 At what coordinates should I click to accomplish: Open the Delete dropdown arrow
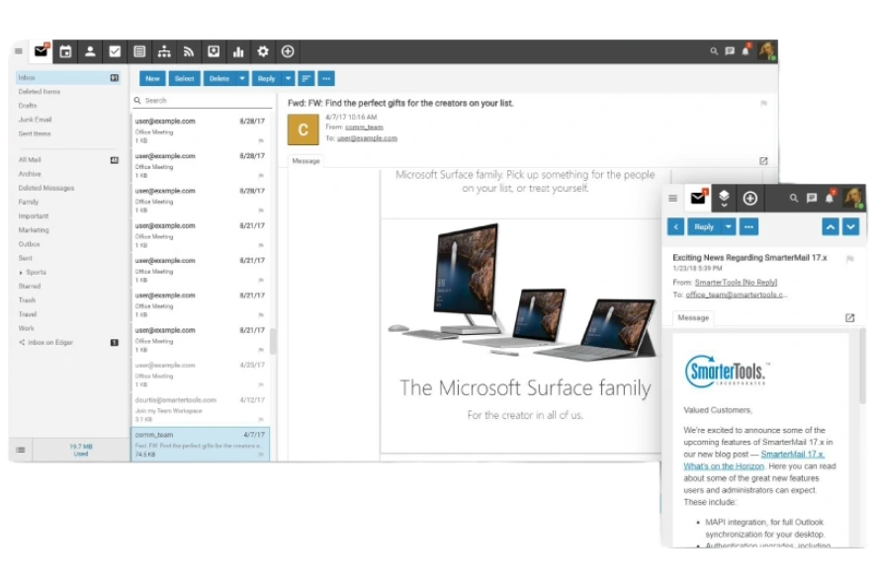click(240, 77)
